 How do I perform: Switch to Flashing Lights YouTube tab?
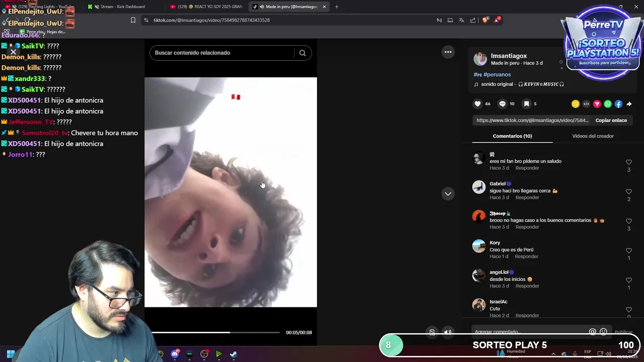pyautogui.click(x=41, y=7)
